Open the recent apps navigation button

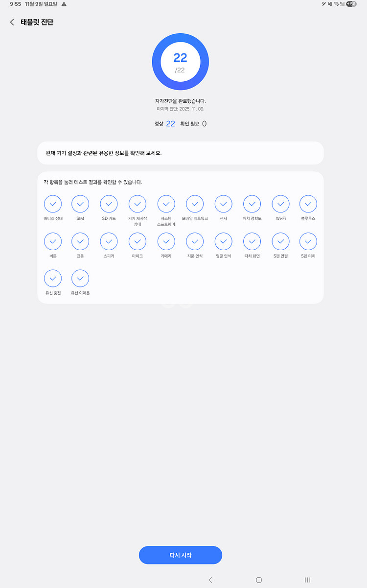[x=307, y=580]
